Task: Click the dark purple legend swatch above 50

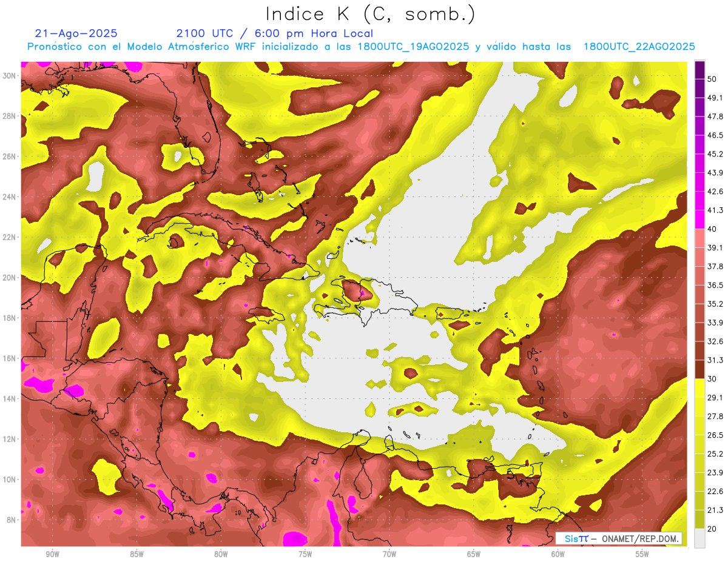Action: (x=699, y=70)
